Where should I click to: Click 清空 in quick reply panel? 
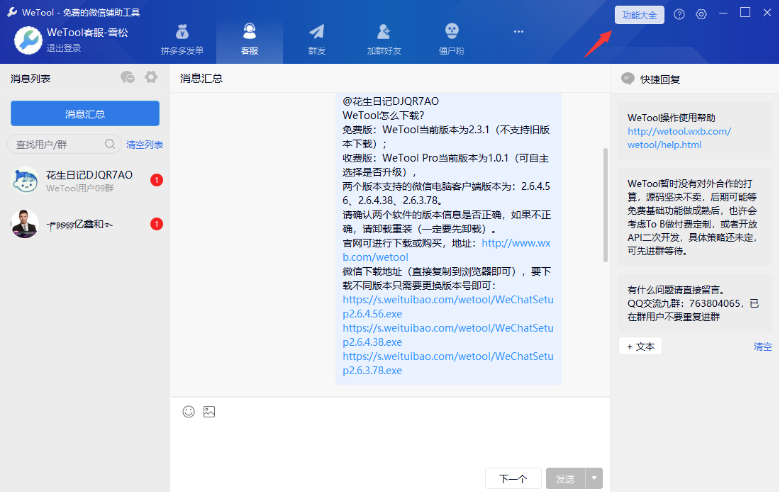pyautogui.click(x=763, y=346)
